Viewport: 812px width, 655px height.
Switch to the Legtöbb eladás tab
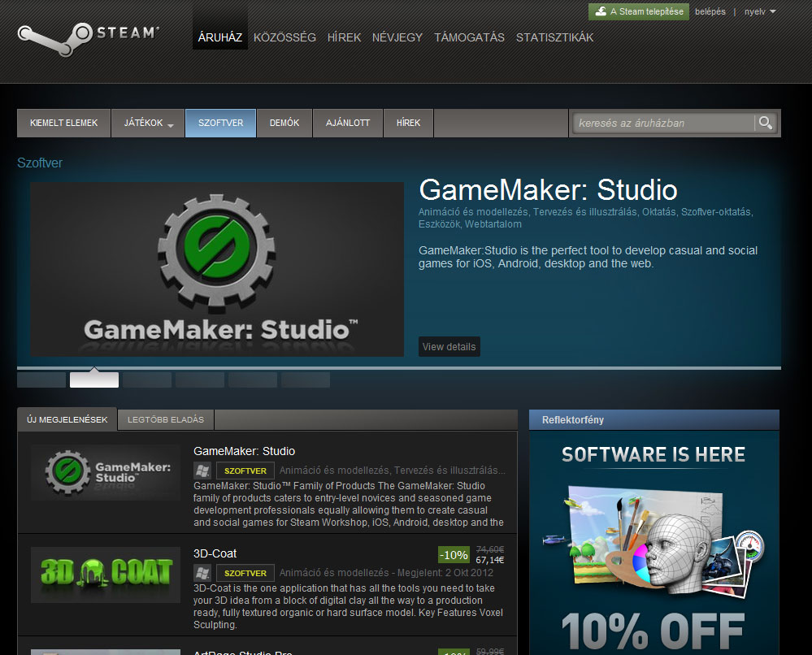click(166, 419)
